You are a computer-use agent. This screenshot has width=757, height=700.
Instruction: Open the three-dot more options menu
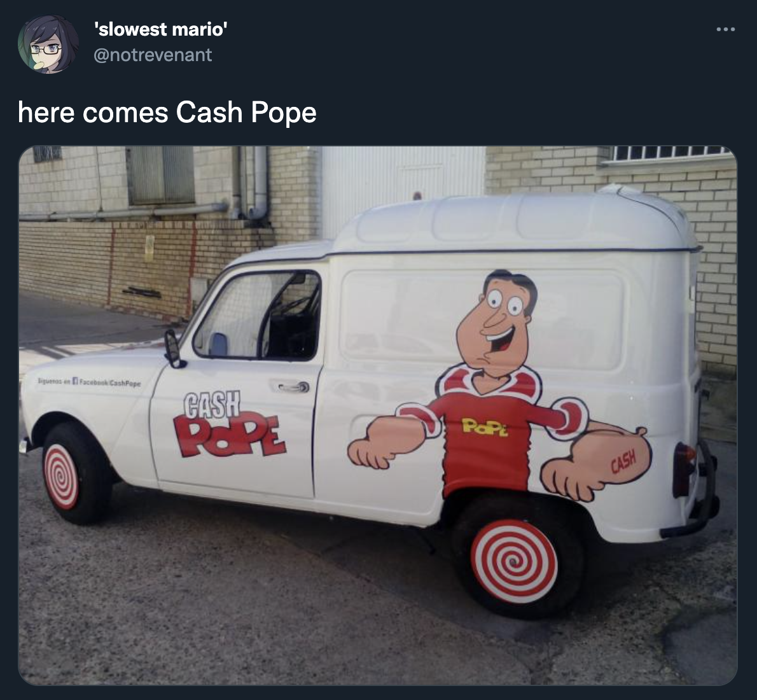(x=726, y=29)
